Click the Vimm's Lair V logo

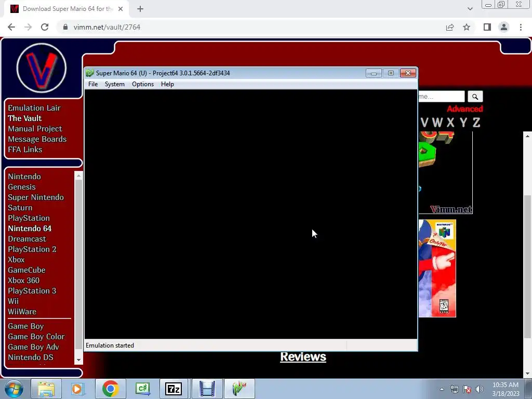click(x=42, y=68)
